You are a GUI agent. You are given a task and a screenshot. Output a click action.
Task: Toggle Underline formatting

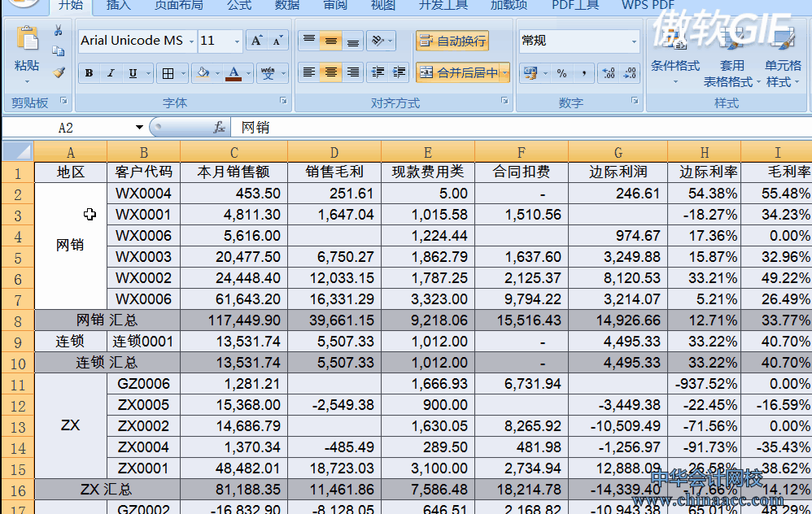tap(133, 73)
